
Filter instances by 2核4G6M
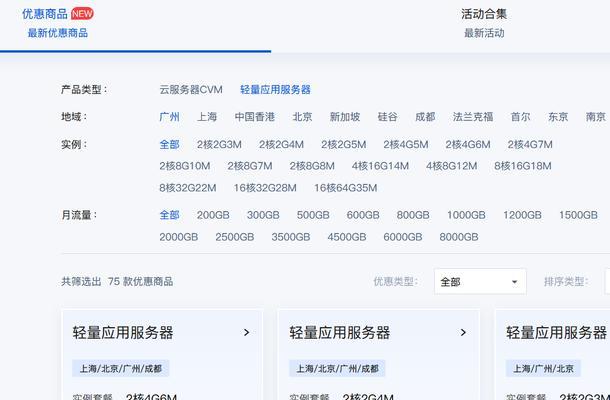click(x=468, y=144)
